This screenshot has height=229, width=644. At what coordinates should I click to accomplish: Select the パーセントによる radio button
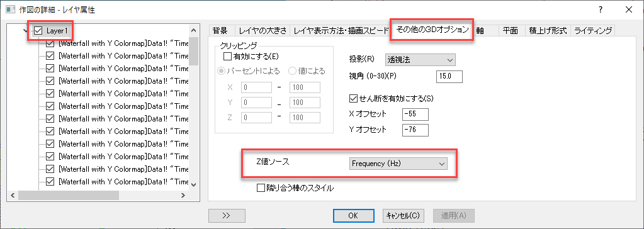(x=222, y=71)
